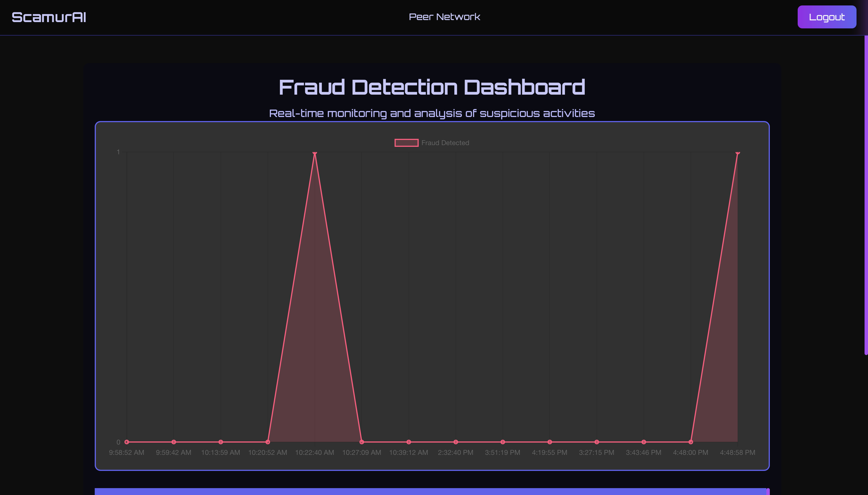
Task: Click the 10:22:40 AM peak data point
Action: [x=314, y=153]
